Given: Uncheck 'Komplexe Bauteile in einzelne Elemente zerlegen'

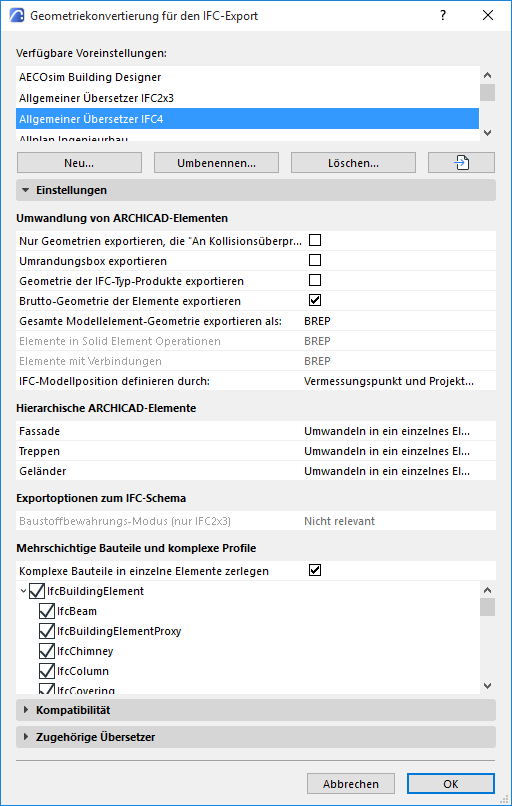Looking at the screenshot, I should pyautogui.click(x=315, y=570).
